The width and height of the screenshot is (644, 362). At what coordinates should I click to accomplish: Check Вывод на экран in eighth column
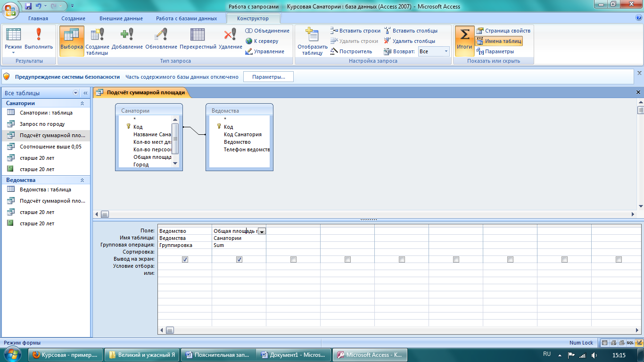[x=564, y=259]
